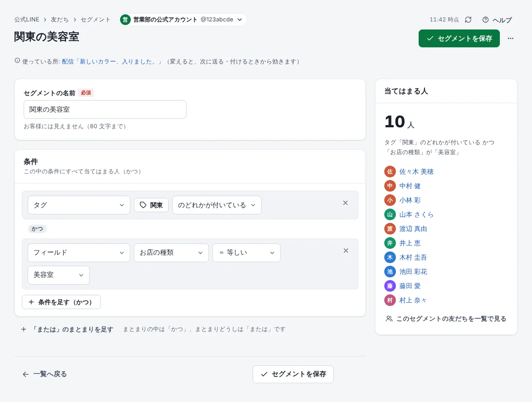Click the 山 avatar icon

coord(390,214)
